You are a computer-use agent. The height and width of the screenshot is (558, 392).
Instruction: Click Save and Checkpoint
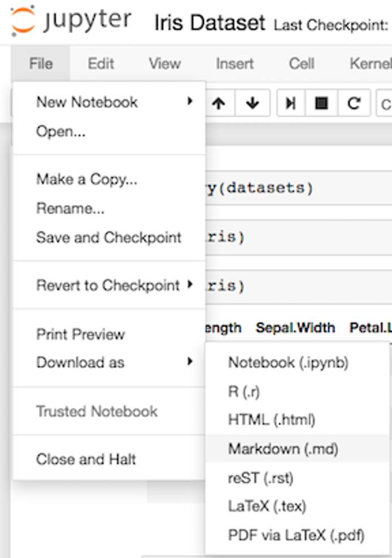pyautogui.click(x=110, y=237)
